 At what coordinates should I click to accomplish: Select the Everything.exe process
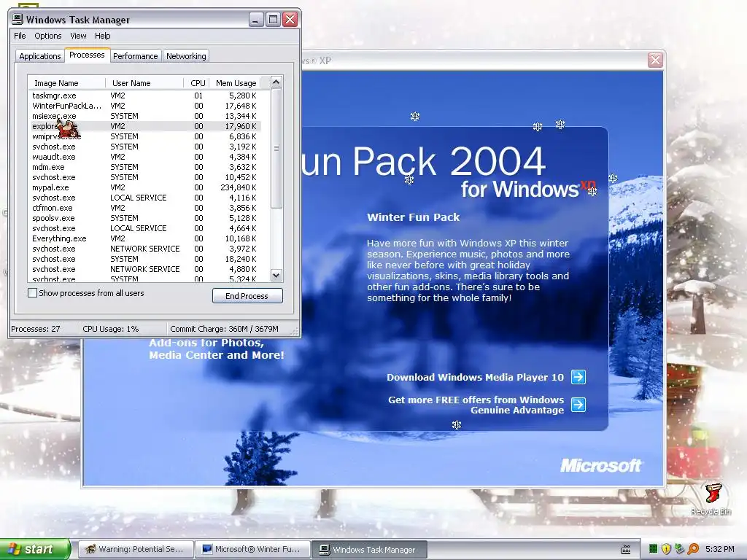[145, 238]
